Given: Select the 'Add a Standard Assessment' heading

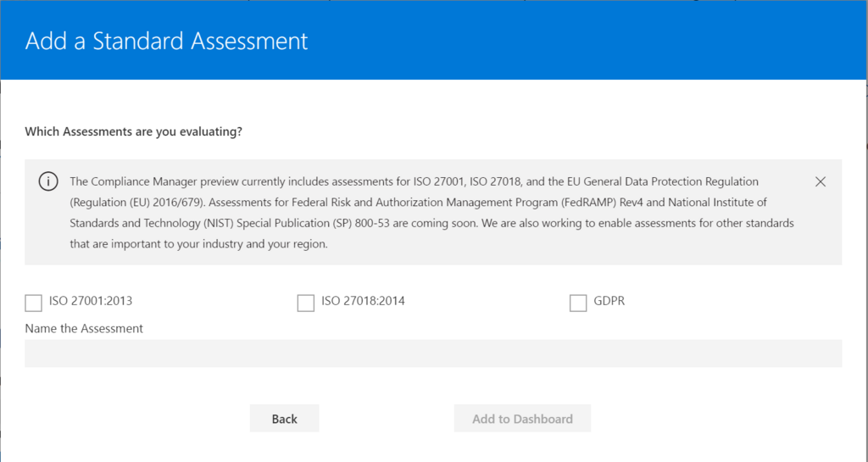Looking at the screenshot, I should point(167,41).
